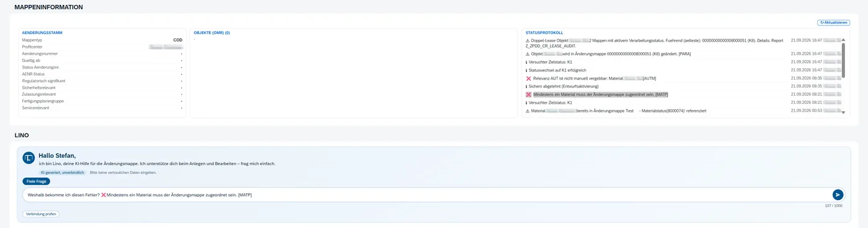
Task: Click info icon beside Sichern abgelehnt
Action: tap(526, 86)
